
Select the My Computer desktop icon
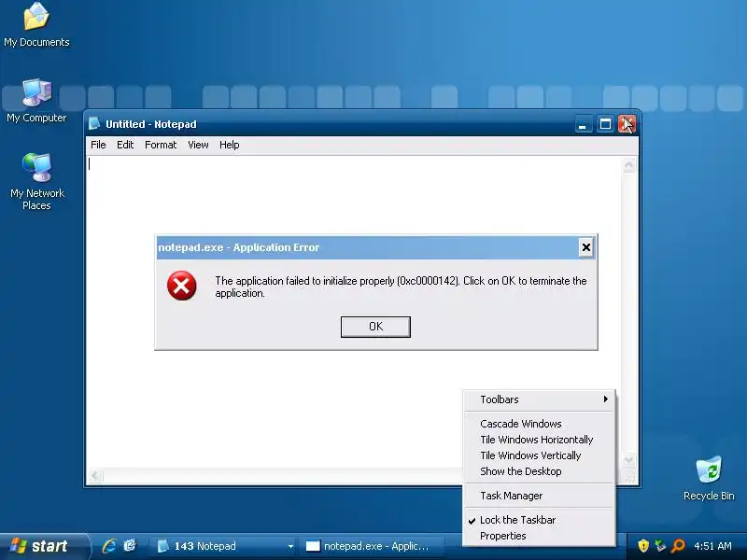tap(36, 101)
